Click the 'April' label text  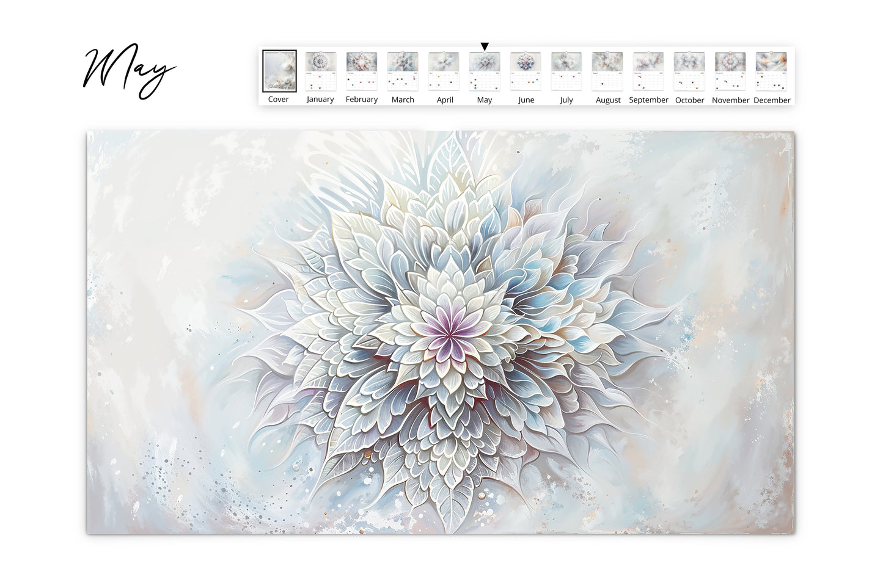point(445,100)
